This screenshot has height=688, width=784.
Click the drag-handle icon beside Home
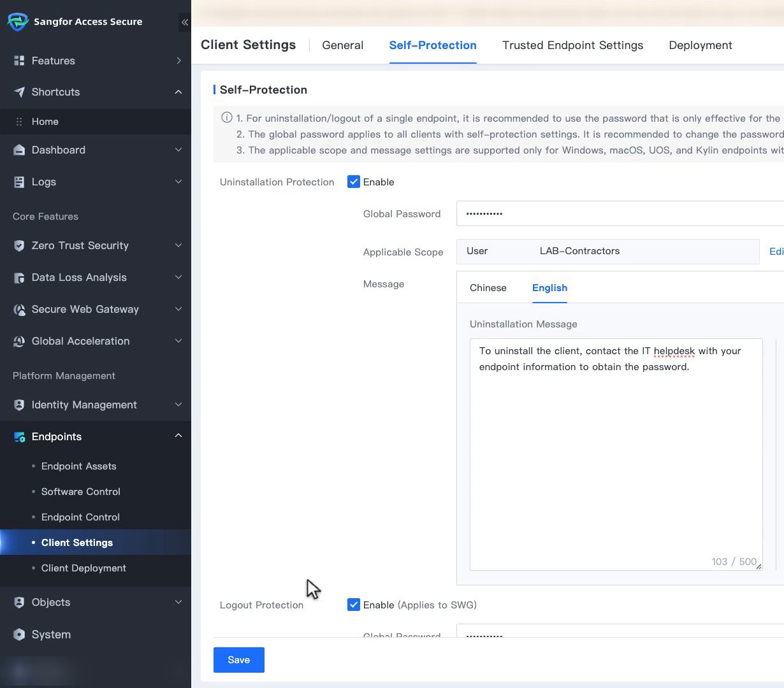(19, 122)
